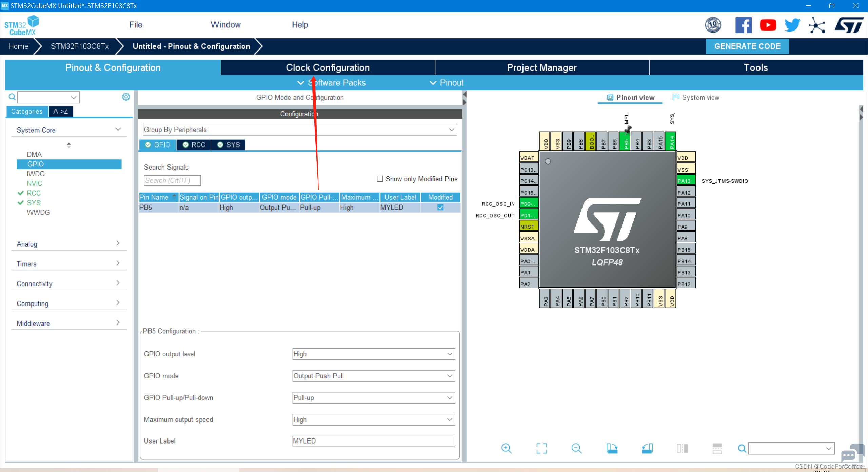Select NVIC in System Core list
The height and width of the screenshot is (472, 868).
[x=35, y=183]
